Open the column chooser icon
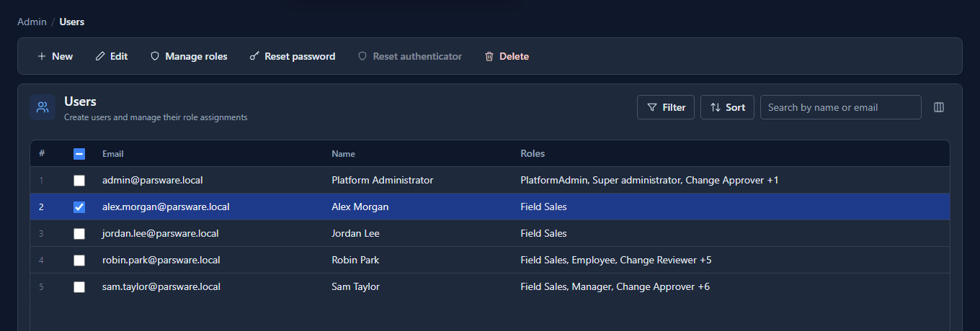This screenshot has height=331, width=980. coord(939,107)
